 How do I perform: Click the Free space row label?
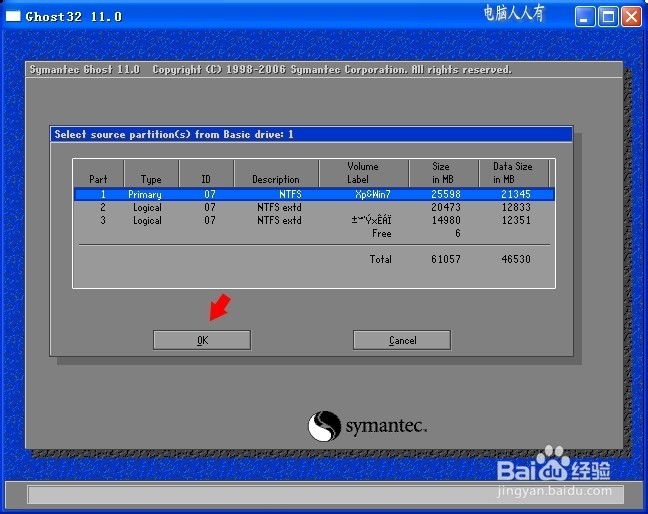click(381, 233)
